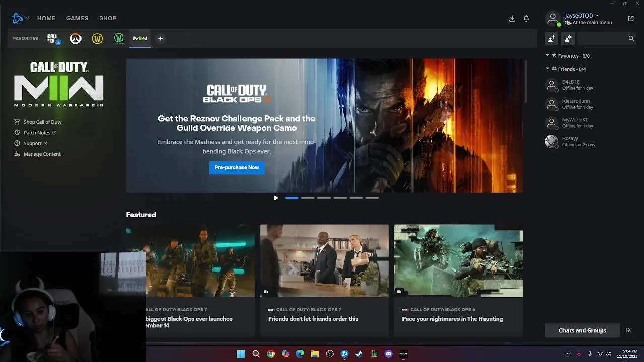644x362 pixels.
Task: Select the Call of Duty favorite icon
Action: click(x=54, y=39)
